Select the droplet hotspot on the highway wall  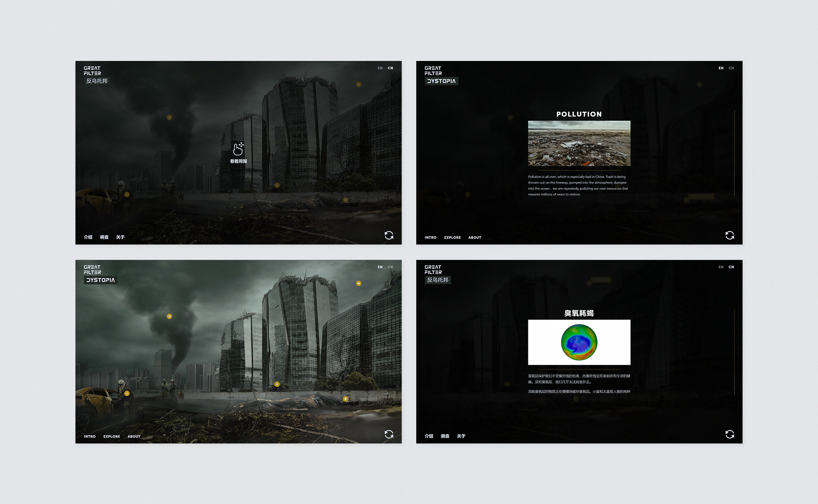click(x=277, y=184)
